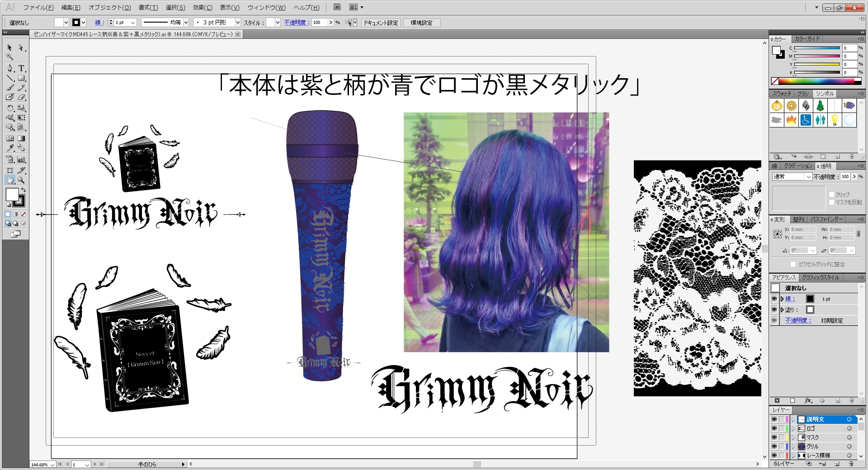Expand the 説明文 layer contents
The width and height of the screenshot is (868, 470).
793,419
